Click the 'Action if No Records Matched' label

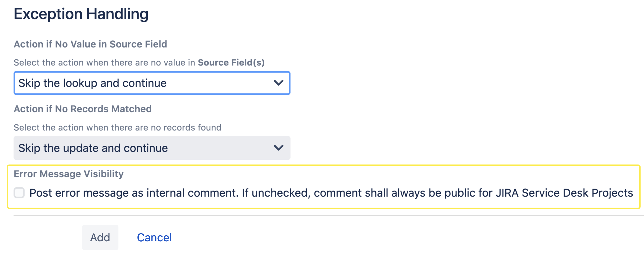(x=83, y=109)
